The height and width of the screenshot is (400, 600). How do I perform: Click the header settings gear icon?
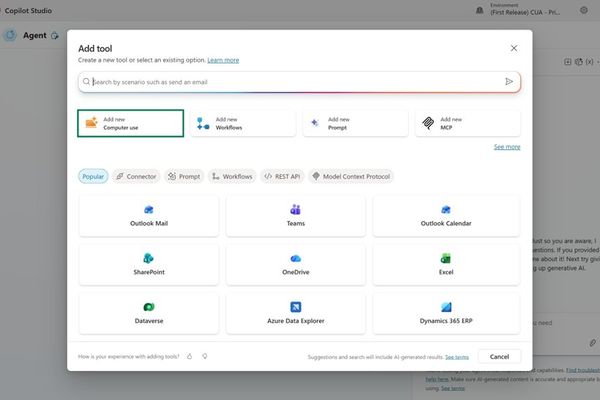584,10
